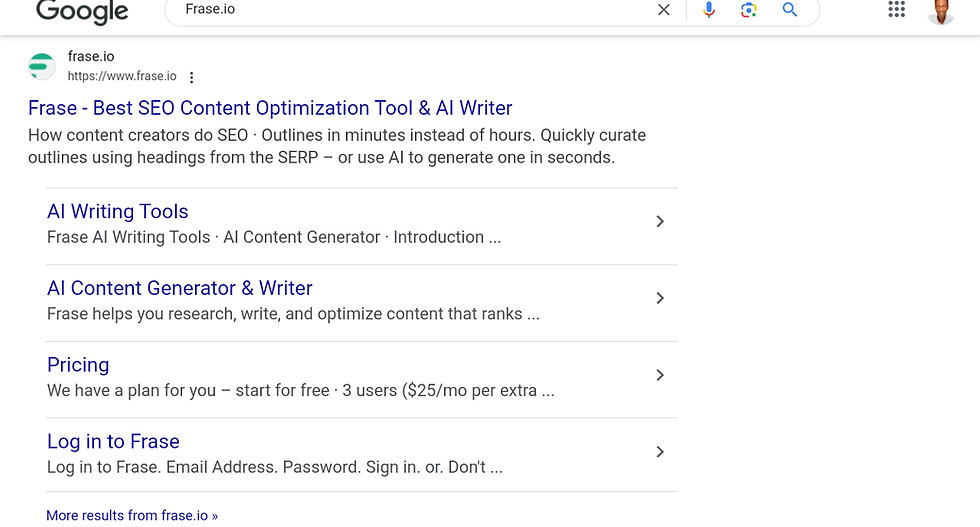The width and height of the screenshot is (980, 527).
Task: Open the Log in to Frase sitelink
Action: (113, 441)
